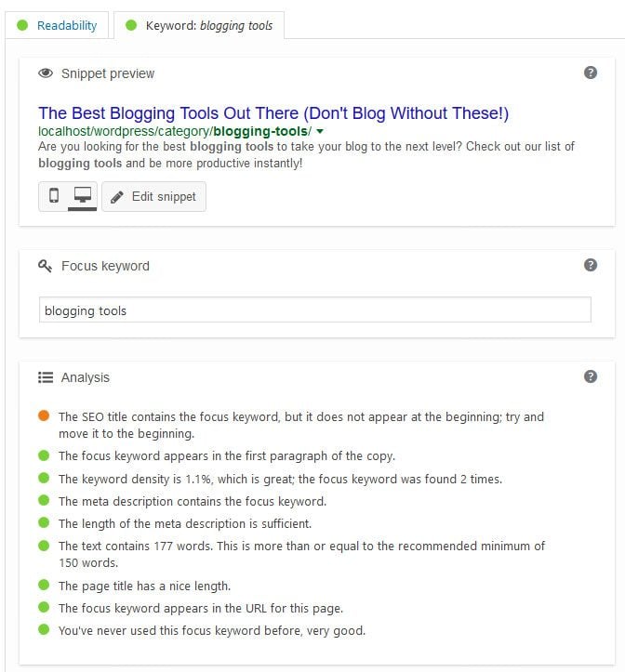Click the green keyword density status bullet
625x672 pixels.
pyautogui.click(x=44, y=478)
